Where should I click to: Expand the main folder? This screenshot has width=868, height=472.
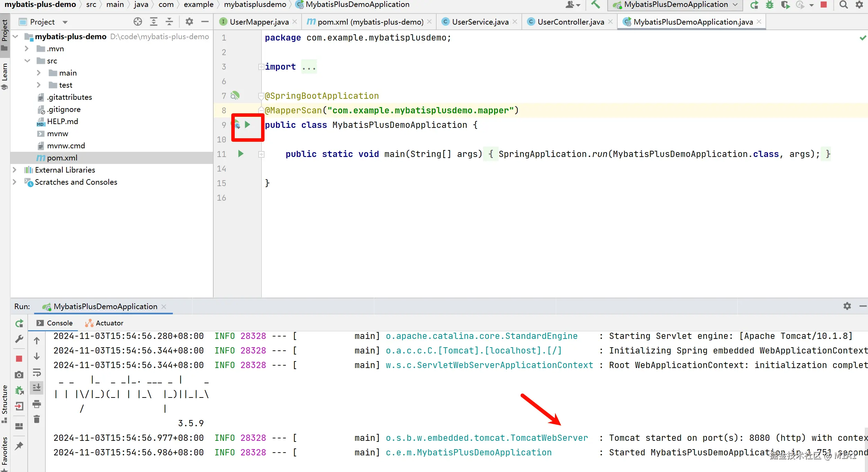click(x=39, y=73)
